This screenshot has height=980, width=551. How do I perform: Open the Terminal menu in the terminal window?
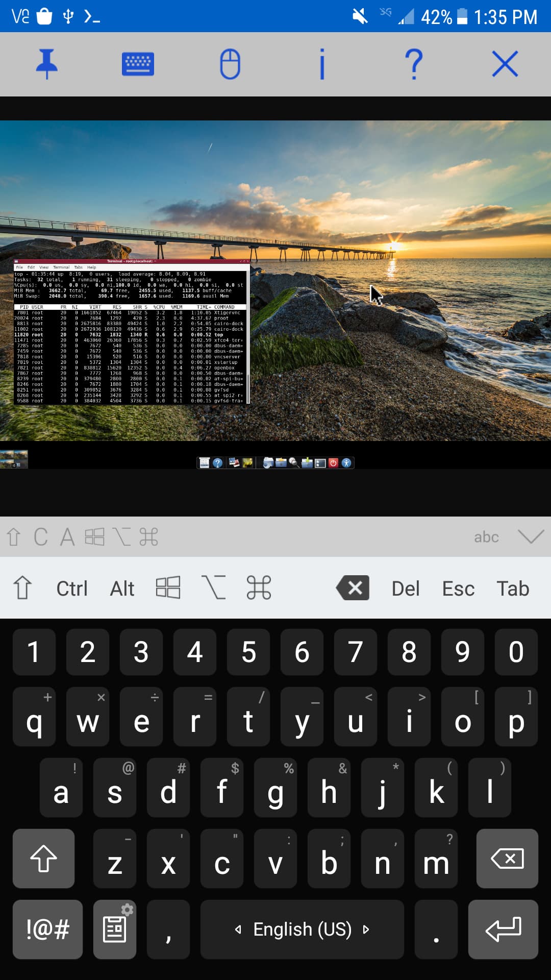[61, 267]
